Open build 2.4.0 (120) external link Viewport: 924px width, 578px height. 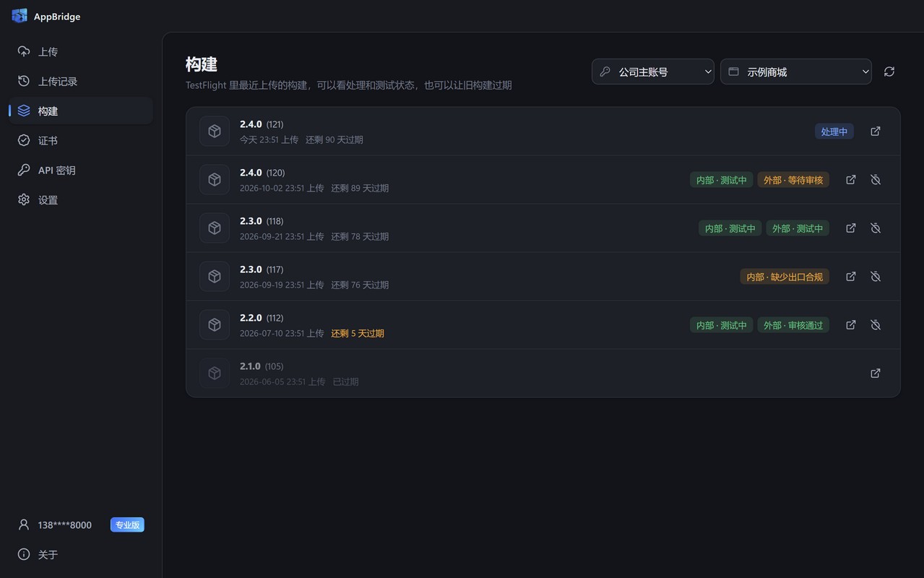(x=851, y=180)
